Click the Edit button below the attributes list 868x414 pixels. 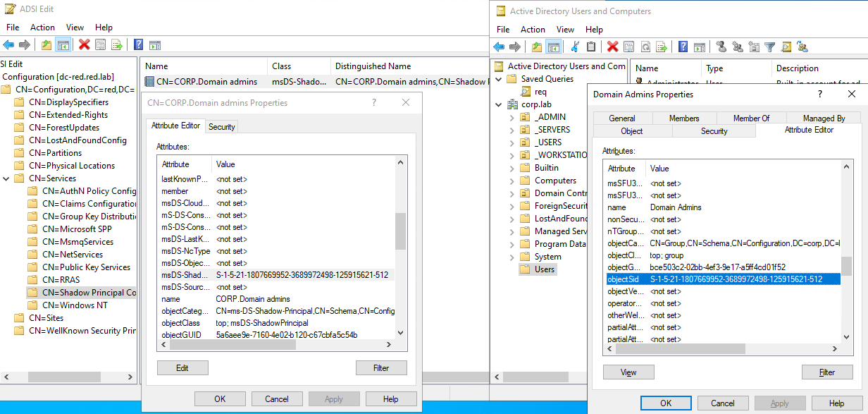click(x=182, y=367)
